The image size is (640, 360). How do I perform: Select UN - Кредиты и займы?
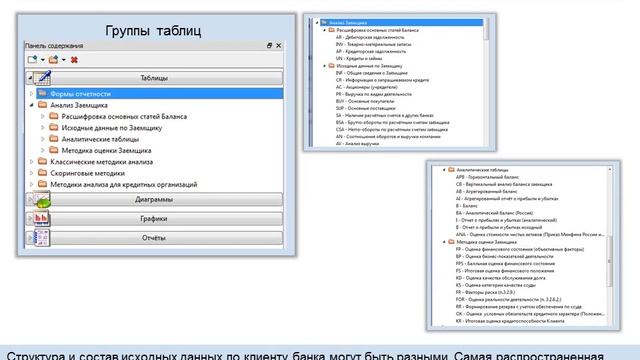point(359,58)
